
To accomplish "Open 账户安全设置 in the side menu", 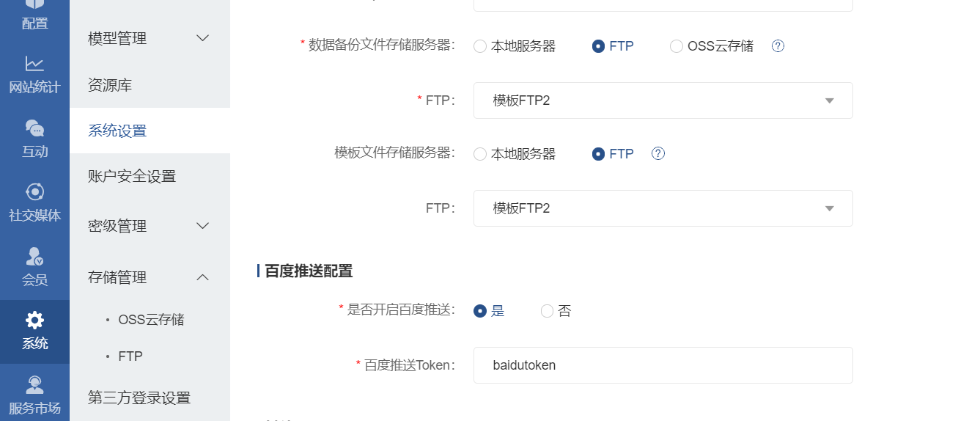I will click(x=132, y=176).
